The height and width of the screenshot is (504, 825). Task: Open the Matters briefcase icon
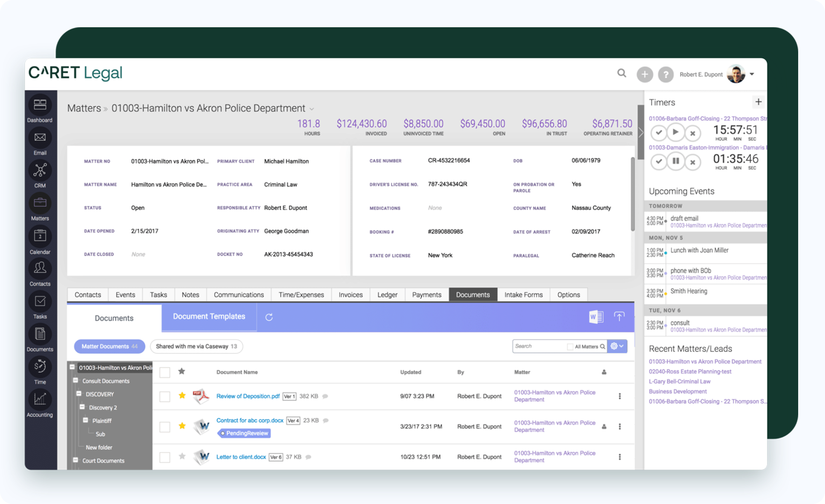click(x=40, y=203)
